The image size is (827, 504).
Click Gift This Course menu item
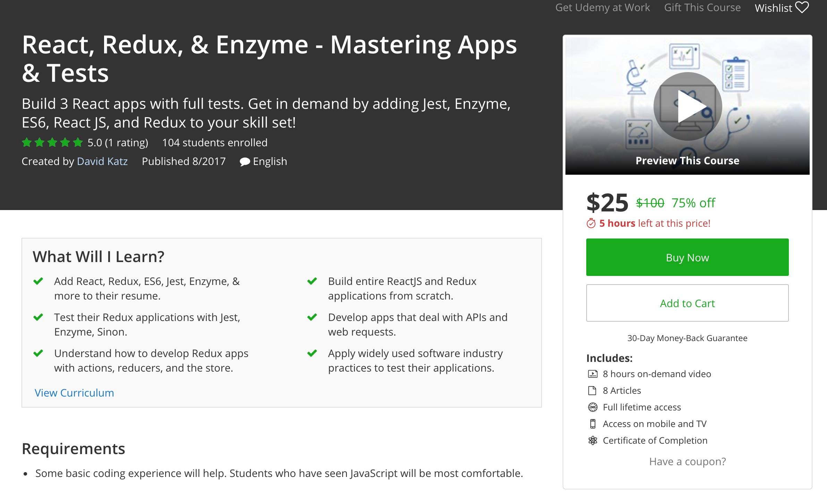(702, 8)
